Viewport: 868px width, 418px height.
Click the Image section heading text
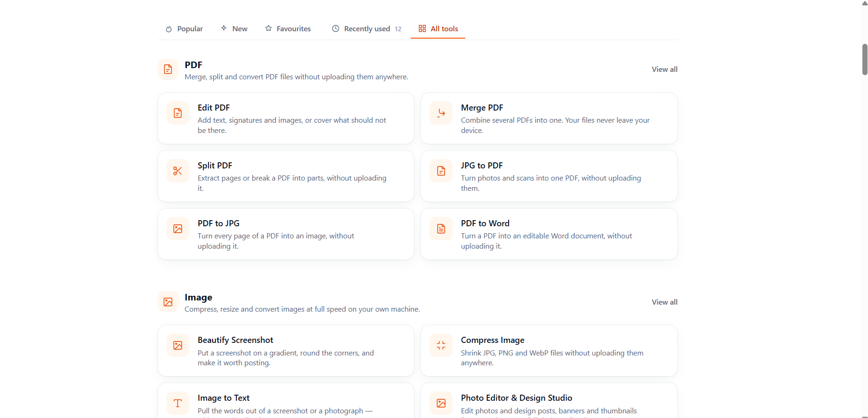tap(199, 297)
